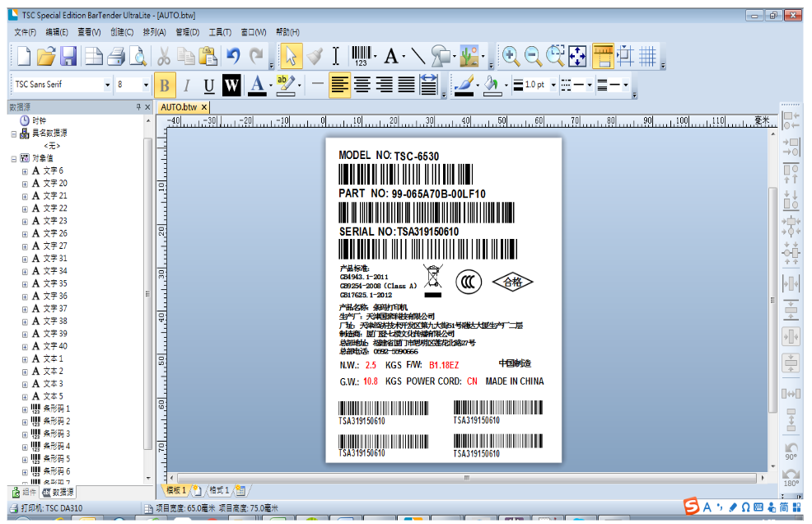Enable right text alignment

[385, 85]
